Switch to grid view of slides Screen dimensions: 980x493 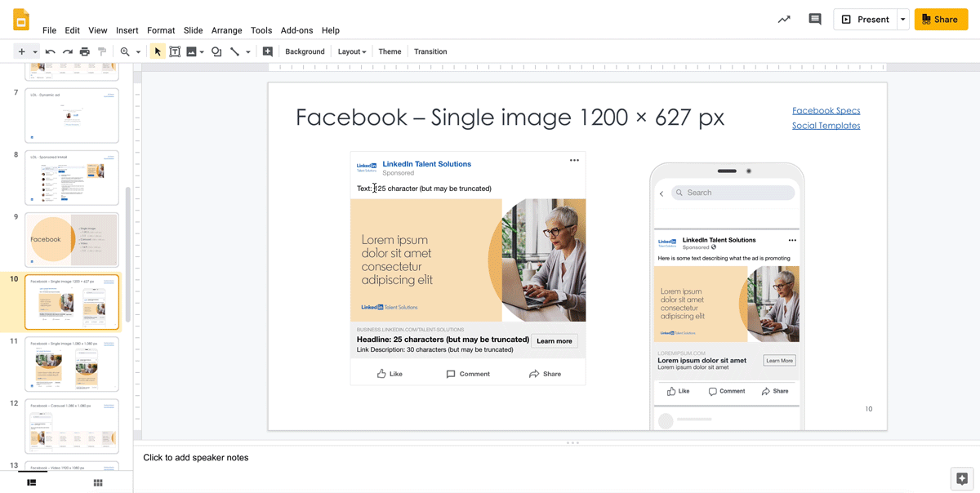click(x=97, y=482)
